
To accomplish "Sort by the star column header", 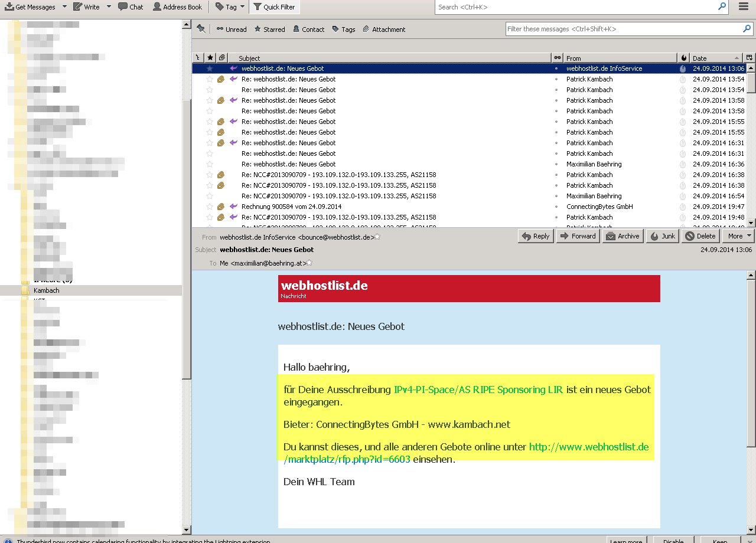I will pyautogui.click(x=210, y=58).
